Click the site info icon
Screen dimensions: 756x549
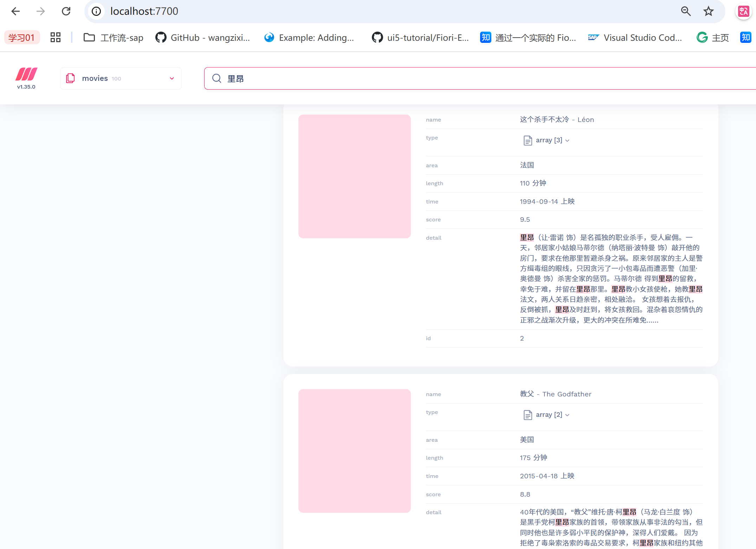pyautogui.click(x=96, y=11)
